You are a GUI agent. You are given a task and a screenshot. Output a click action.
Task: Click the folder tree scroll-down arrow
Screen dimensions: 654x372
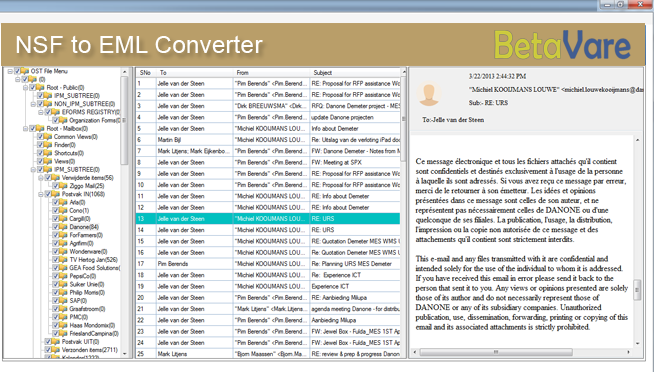(124, 354)
